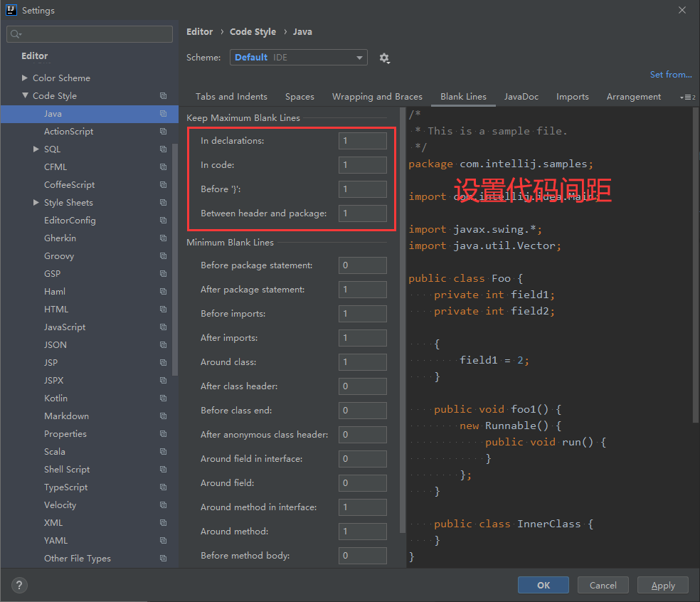Click the options panel vertical scrollbar
The height and width of the screenshot is (602, 700).
click(x=402, y=320)
